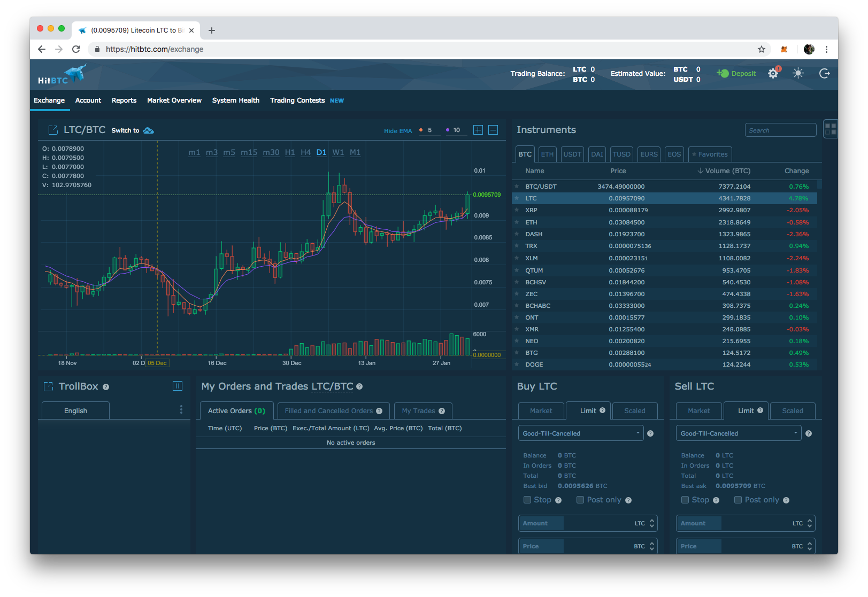Select the DASH instrument row
The height and width of the screenshot is (597, 868).
[x=664, y=234]
